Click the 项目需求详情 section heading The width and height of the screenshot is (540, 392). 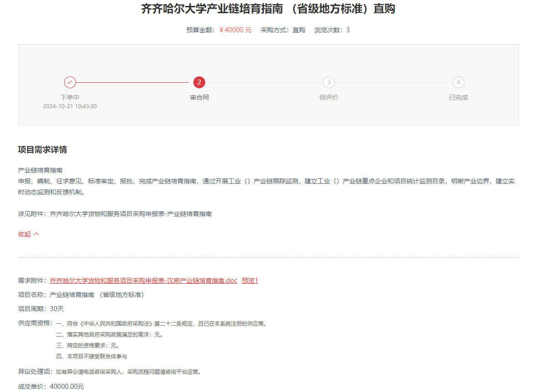pyautogui.click(x=43, y=150)
